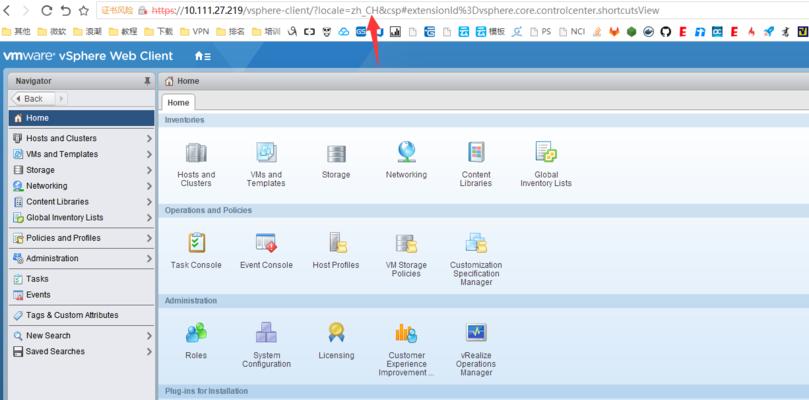
Task: Expand Global Inventory Lists chevron
Action: 149,218
